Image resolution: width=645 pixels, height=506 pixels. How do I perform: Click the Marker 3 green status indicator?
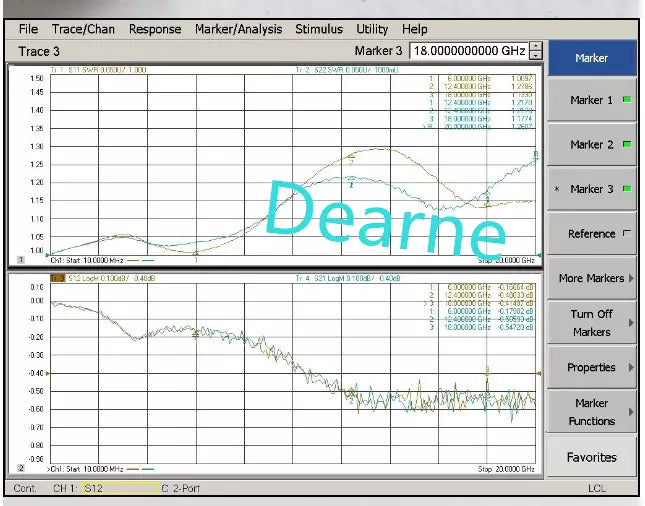pyautogui.click(x=627, y=189)
